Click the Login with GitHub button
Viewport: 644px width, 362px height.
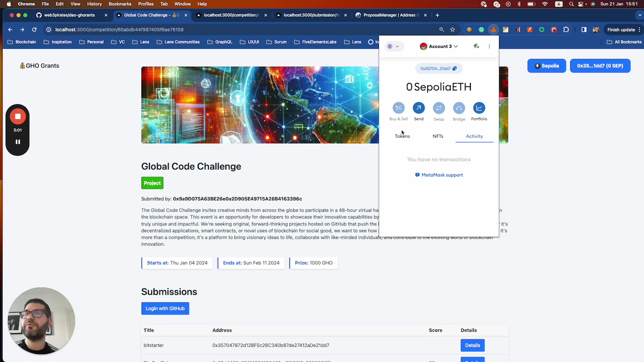(165, 309)
